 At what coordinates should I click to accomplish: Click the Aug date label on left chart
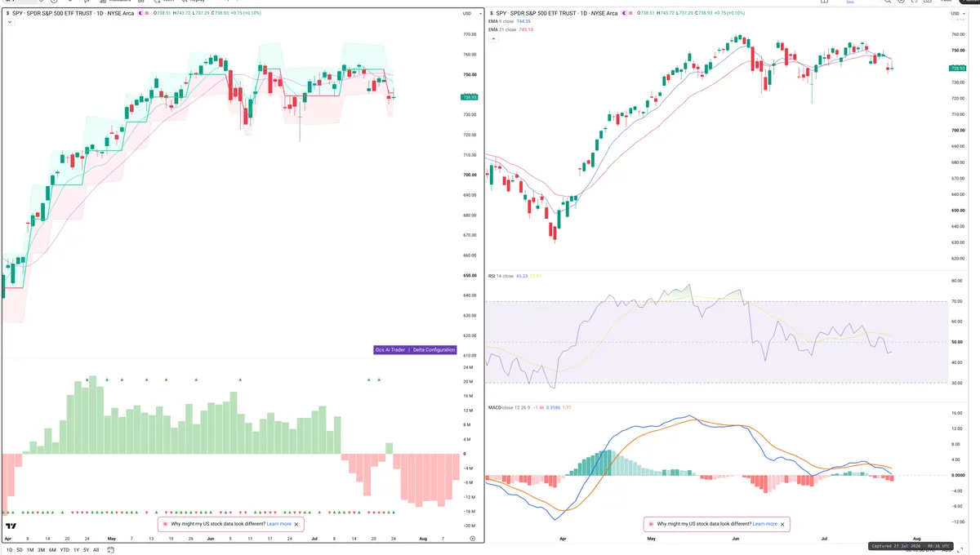[422, 539]
